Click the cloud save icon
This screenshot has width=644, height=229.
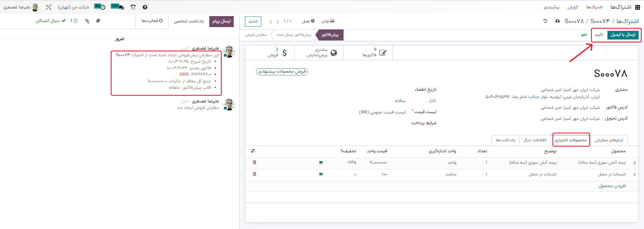click(557, 21)
